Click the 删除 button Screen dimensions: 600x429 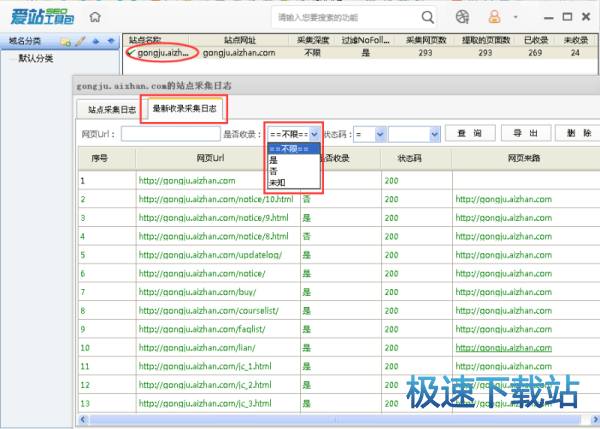tap(579, 133)
